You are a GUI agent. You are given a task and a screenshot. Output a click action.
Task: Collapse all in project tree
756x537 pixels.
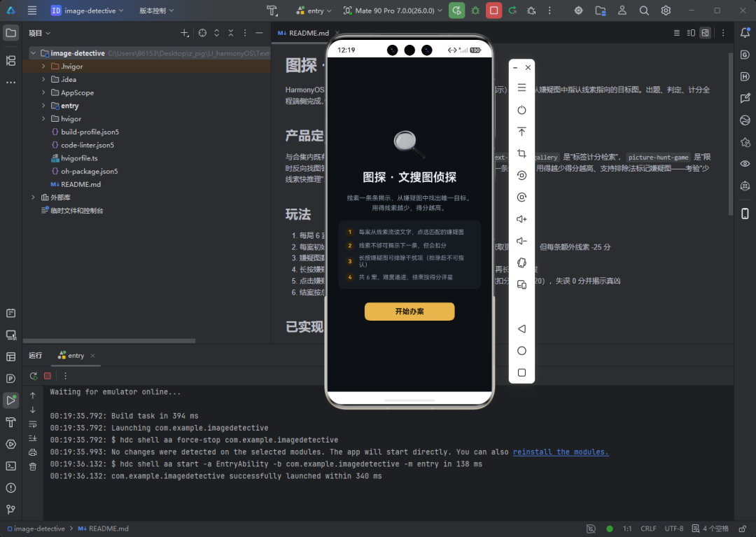[230, 33]
